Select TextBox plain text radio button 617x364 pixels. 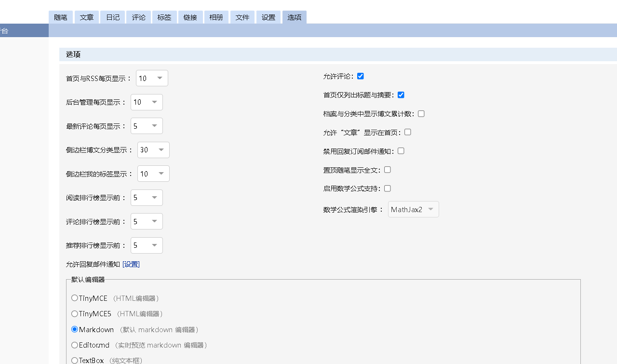click(75, 360)
